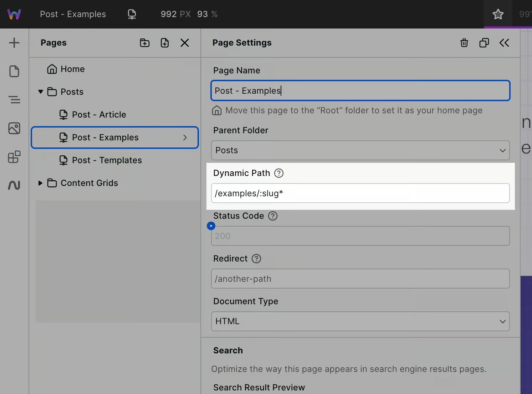Click Status Code help icon
The width and height of the screenshot is (532, 394).
tap(273, 216)
